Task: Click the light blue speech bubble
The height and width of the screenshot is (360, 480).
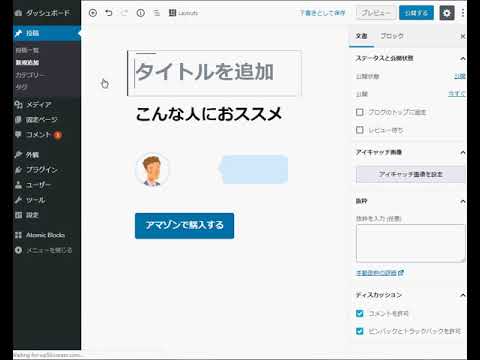Action: pos(253,169)
